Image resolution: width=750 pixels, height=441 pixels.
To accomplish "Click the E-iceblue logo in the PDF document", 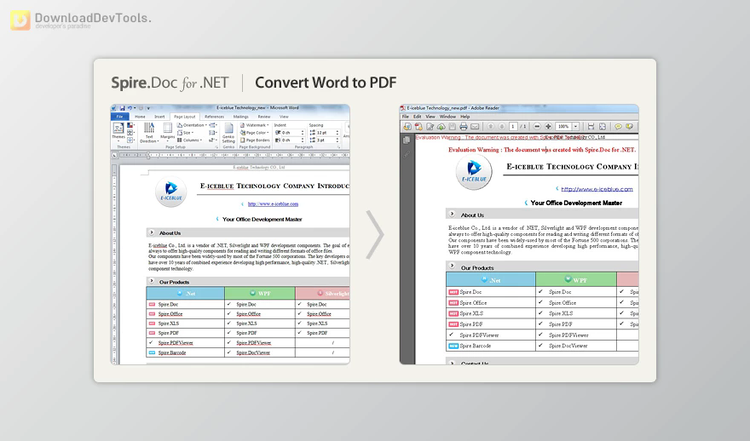I will pyautogui.click(x=474, y=172).
